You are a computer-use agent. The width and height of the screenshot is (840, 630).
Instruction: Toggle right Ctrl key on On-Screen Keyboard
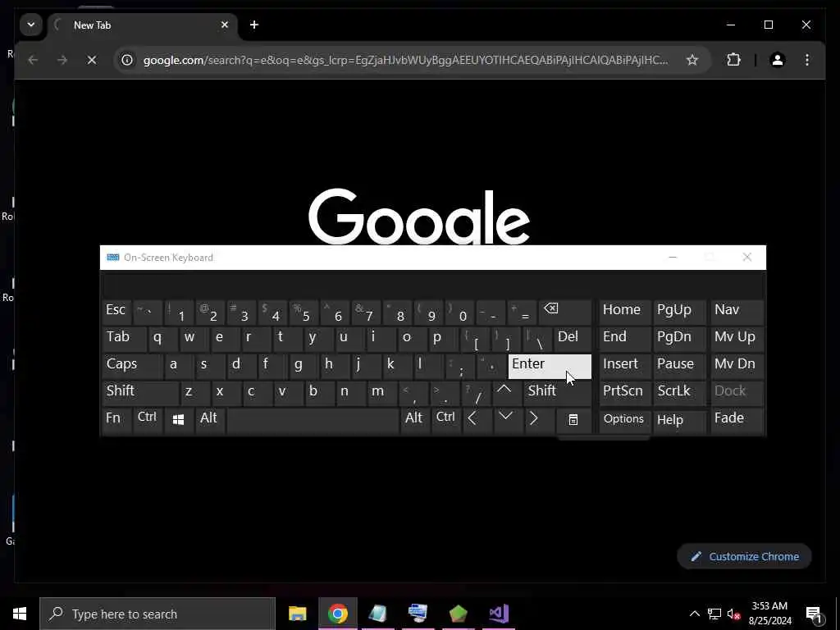445,419
